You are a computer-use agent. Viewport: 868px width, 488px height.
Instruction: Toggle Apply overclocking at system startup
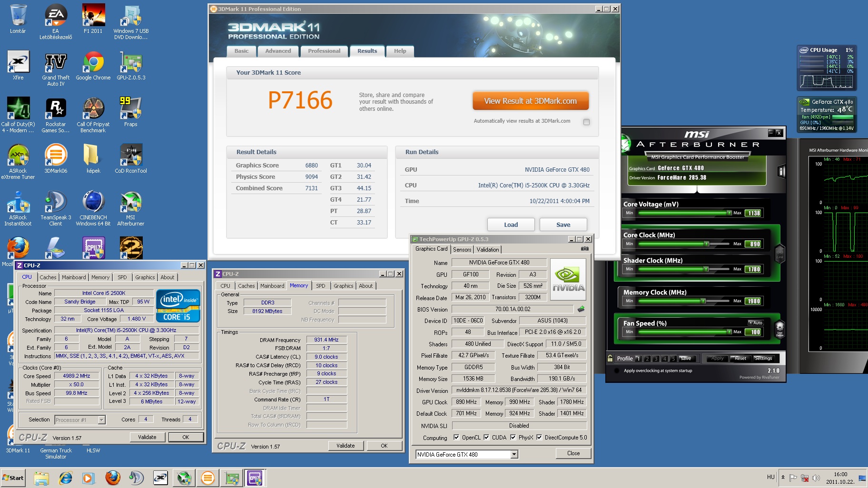coord(617,371)
